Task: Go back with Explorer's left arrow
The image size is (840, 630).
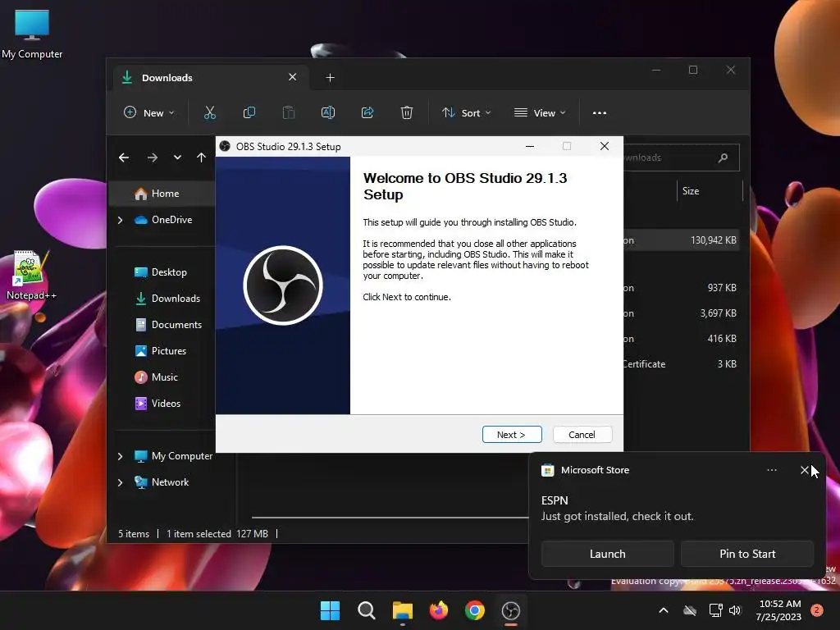Action: pyautogui.click(x=124, y=157)
